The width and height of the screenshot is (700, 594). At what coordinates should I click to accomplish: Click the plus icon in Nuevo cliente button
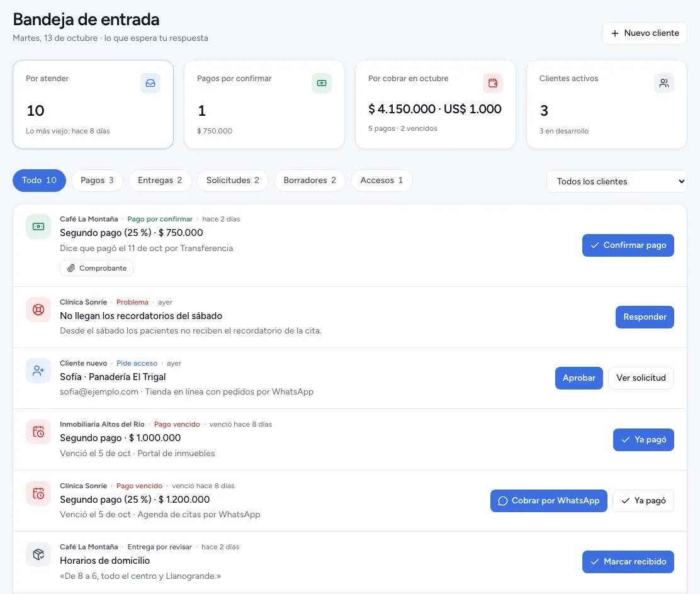click(615, 33)
